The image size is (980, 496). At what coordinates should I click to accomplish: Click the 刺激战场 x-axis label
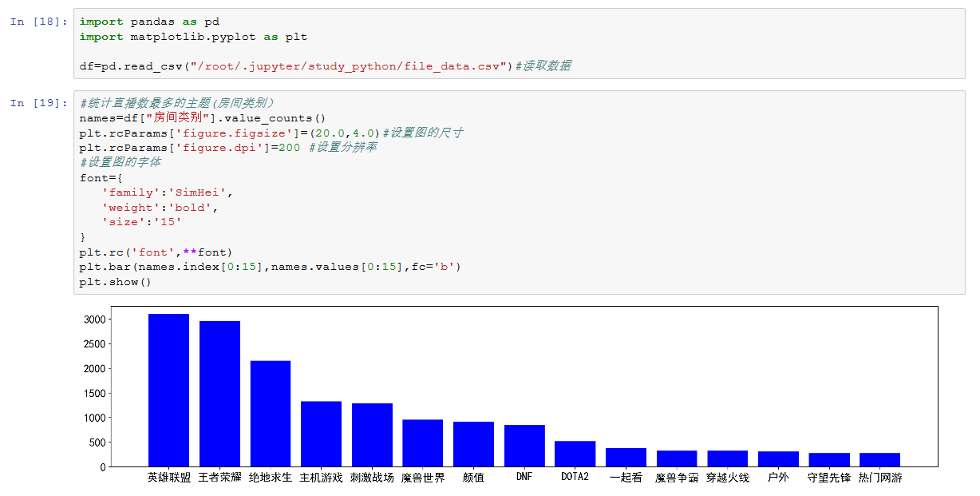point(372,478)
